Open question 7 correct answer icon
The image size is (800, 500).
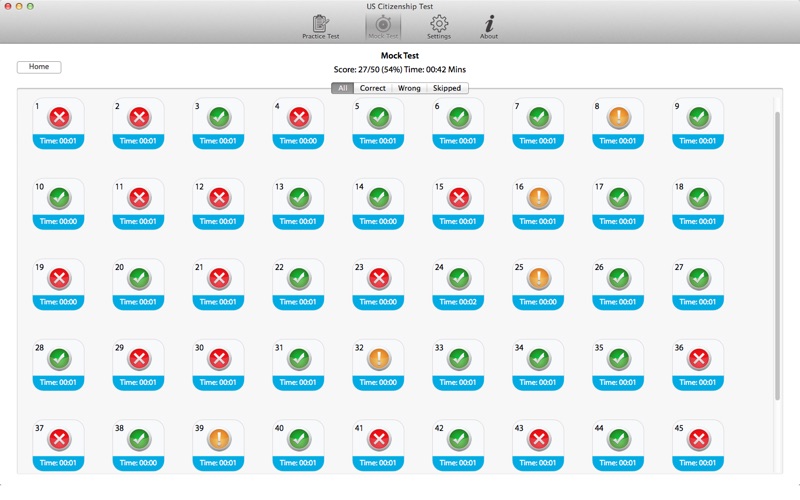[539, 117]
